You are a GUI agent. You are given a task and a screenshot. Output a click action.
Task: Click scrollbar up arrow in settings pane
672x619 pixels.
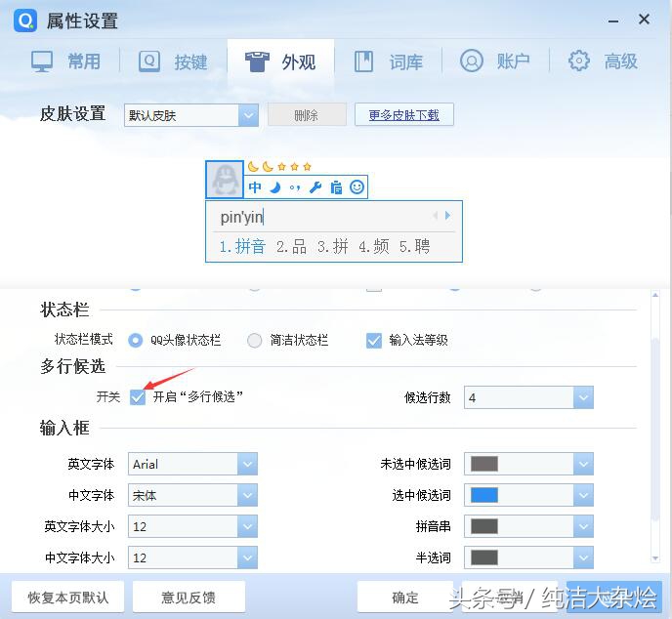pyautogui.click(x=654, y=295)
